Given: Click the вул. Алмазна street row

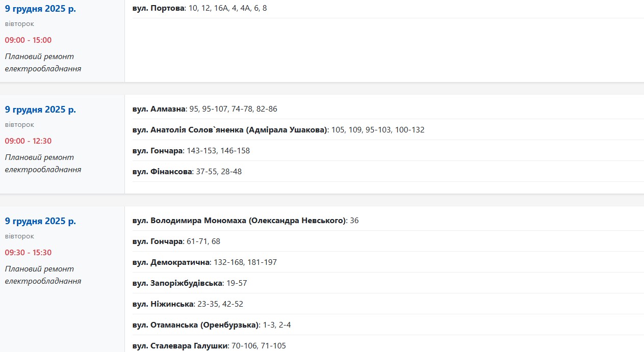Looking at the screenshot, I should click(x=204, y=109).
